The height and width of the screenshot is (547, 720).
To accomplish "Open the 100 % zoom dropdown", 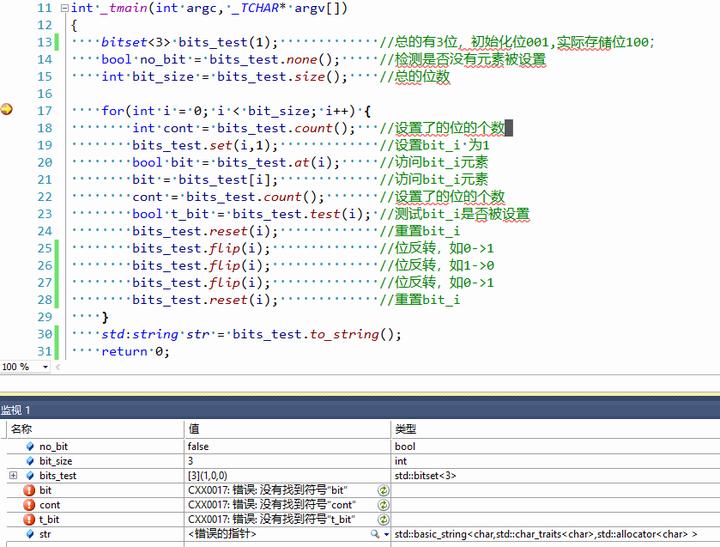I will pyautogui.click(x=45, y=367).
